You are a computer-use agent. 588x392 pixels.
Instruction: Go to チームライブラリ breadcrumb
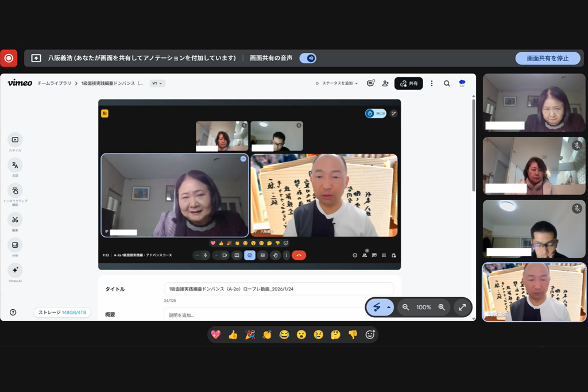pyautogui.click(x=55, y=83)
